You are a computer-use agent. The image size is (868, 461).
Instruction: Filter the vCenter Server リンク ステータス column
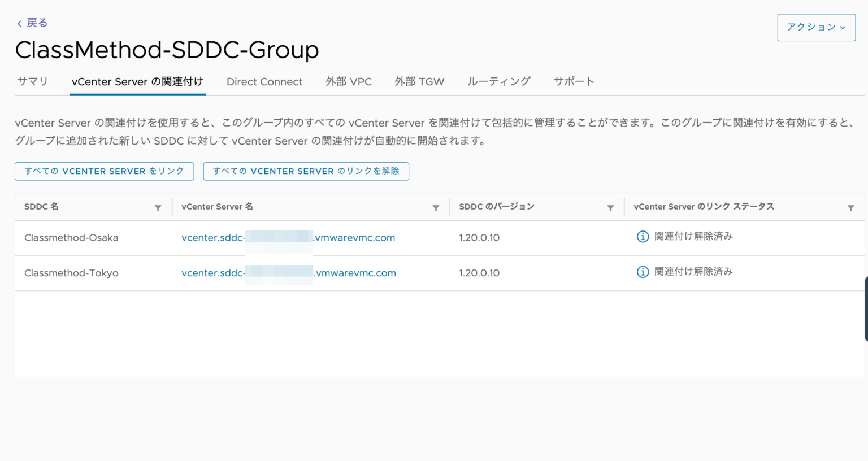tap(852, 207)
